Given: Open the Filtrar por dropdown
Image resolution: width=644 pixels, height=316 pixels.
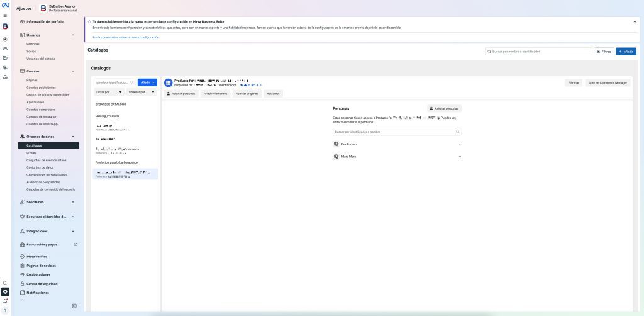Looking at the screenshot, I should [109, 92].
